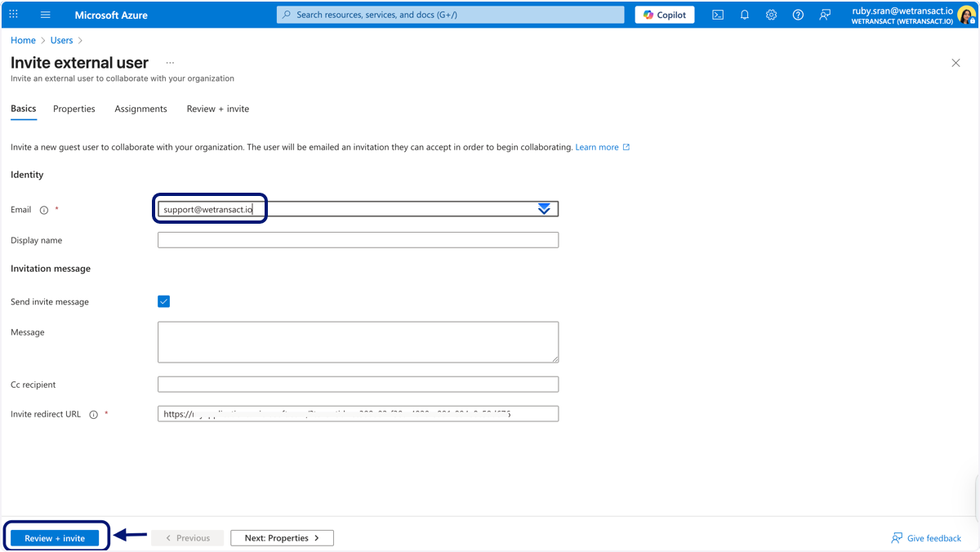Show the Invite redirect URL info icon

point(93,415)
